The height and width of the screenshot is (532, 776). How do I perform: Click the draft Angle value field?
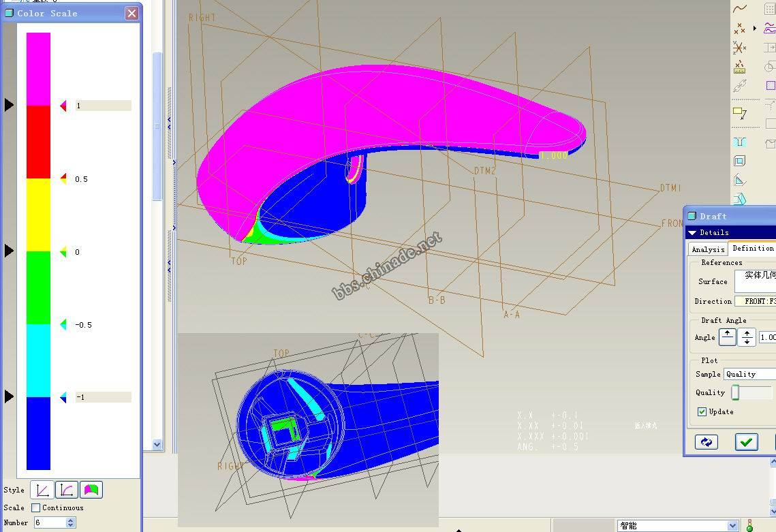click(767, 337)
